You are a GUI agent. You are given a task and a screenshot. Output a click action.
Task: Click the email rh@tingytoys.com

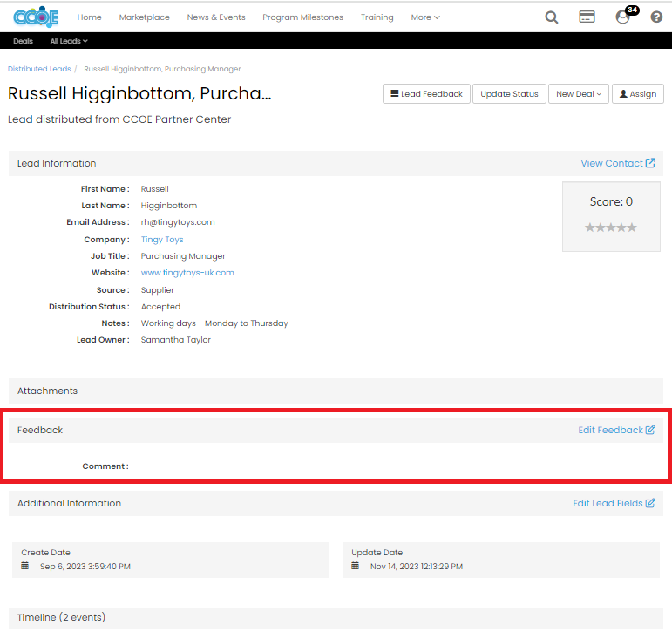(178, 222)
